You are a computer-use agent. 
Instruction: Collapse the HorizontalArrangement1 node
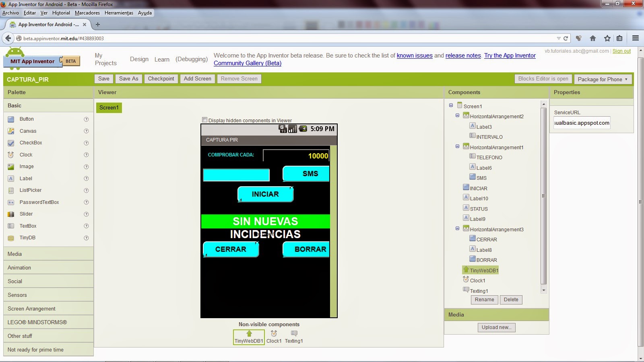(x=457, y=146)
